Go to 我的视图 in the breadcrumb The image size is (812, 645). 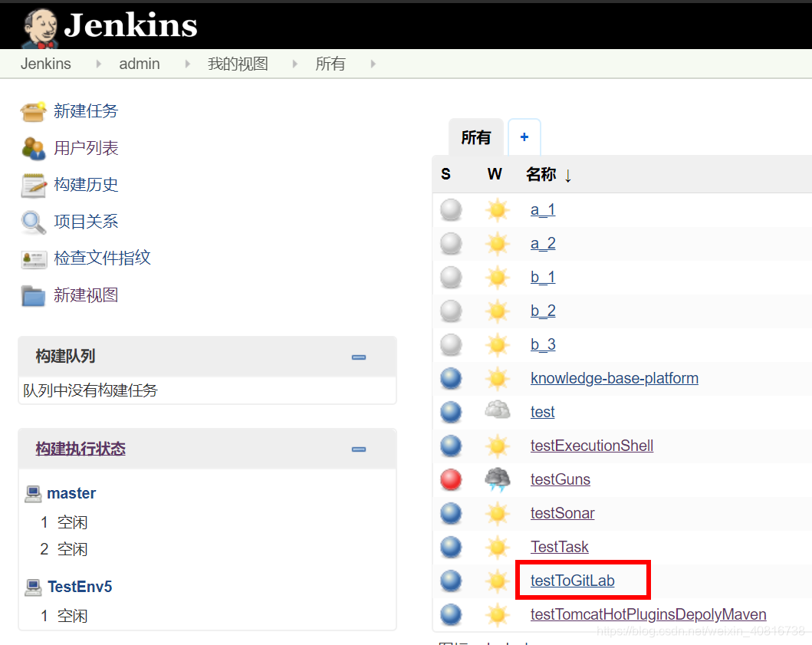238,64
